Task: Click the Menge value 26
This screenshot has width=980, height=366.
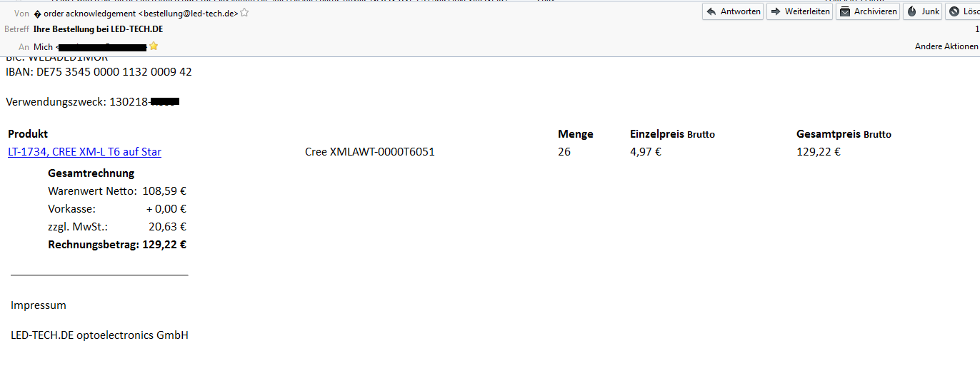Action: (564, 152)
